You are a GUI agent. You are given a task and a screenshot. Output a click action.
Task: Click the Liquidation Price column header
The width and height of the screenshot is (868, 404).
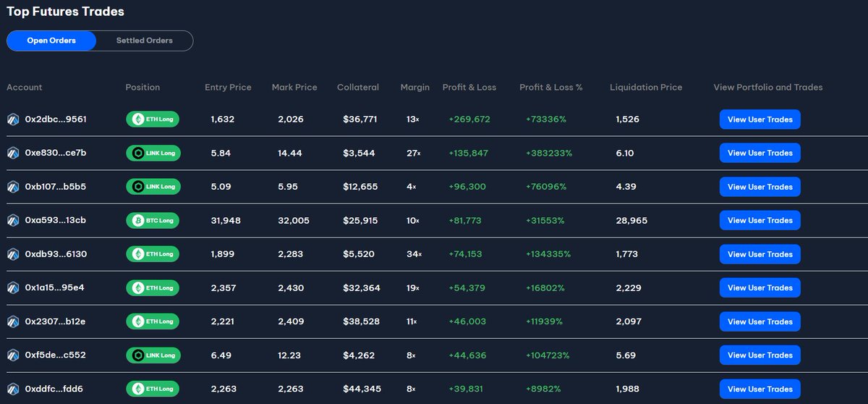[x=646, y=87]
